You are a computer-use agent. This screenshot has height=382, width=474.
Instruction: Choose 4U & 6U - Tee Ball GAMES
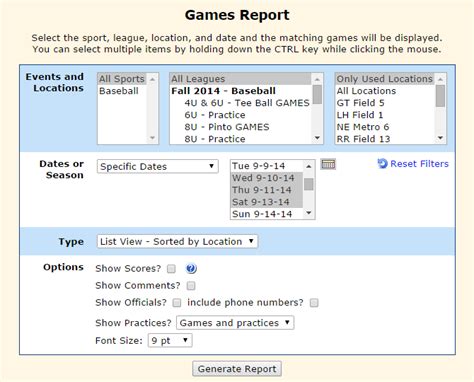(x=240, y=103)
